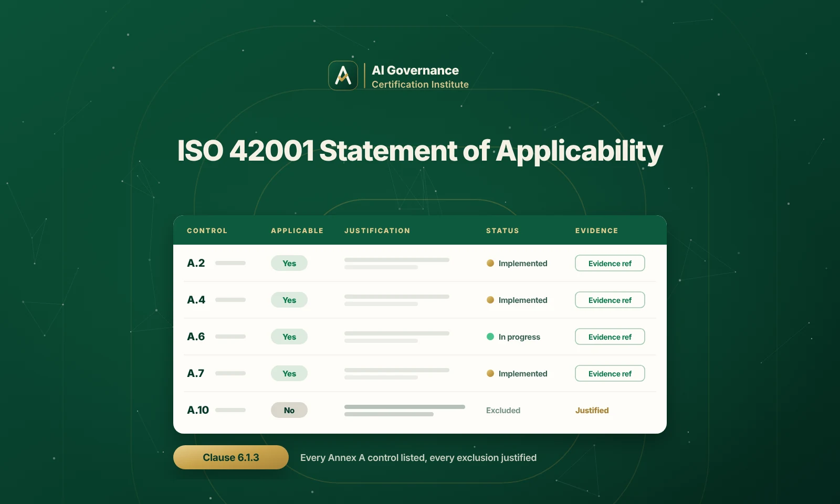Click the Justified label in row A.10
Viewport: 840px width, 504px height.
(x=592, y=410)
